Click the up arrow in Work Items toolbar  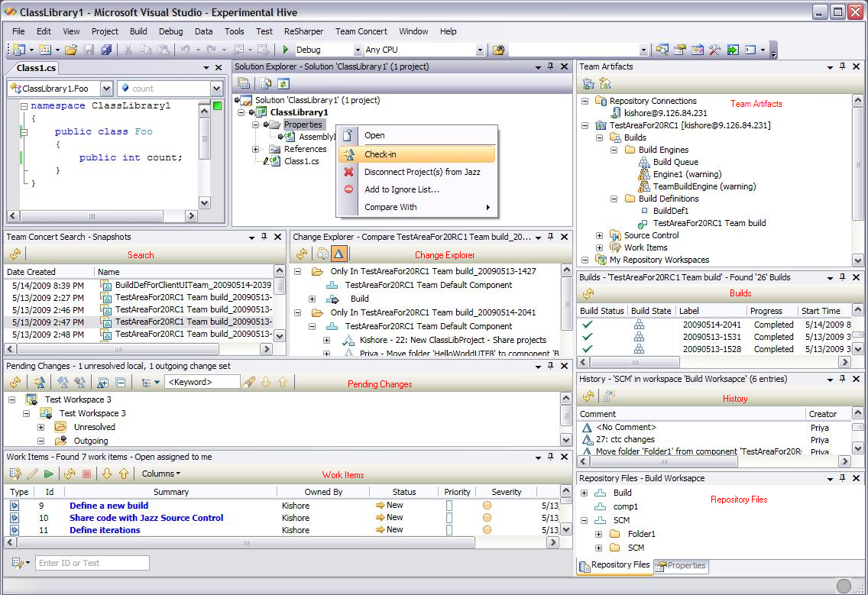(124, 474)
